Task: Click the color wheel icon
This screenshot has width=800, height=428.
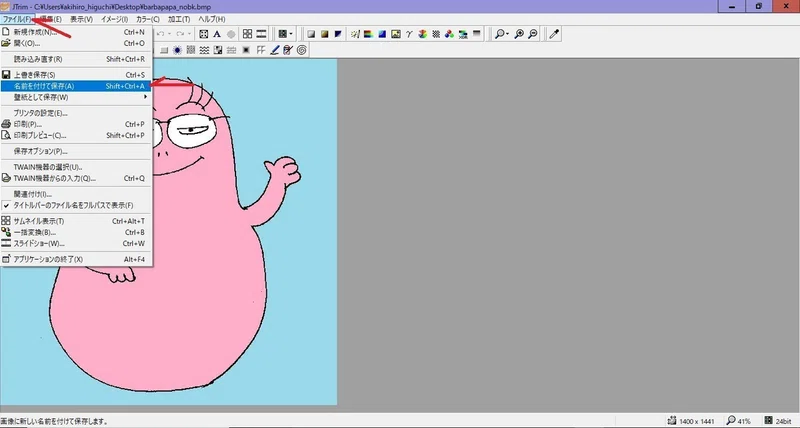Action: (422, 34)
